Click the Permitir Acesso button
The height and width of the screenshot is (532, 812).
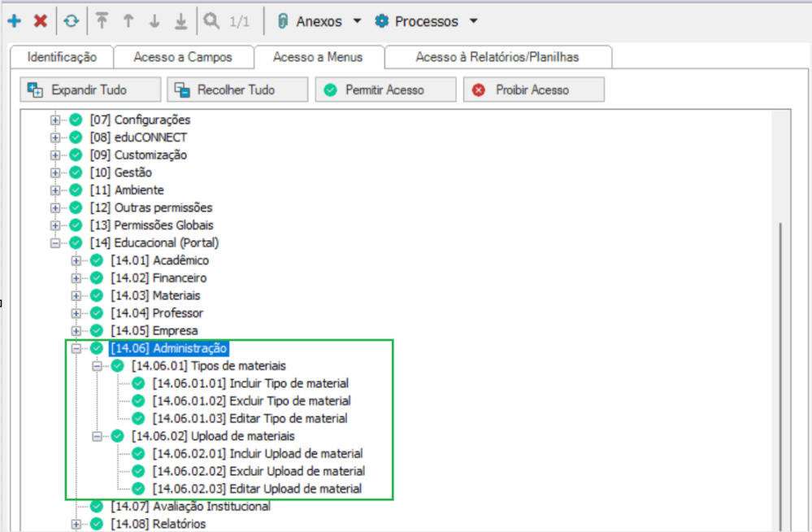click(x=386, y=89)
